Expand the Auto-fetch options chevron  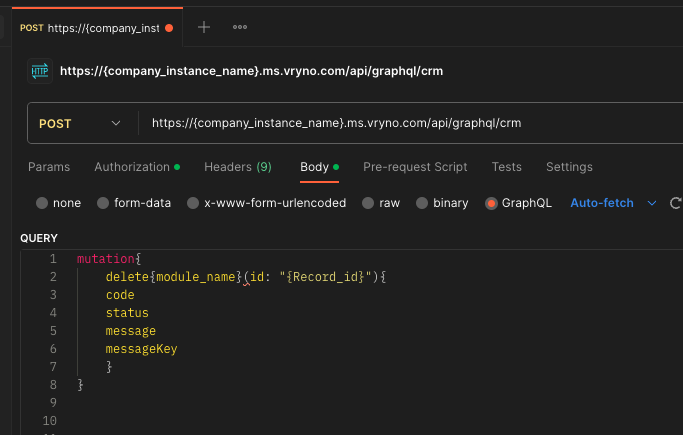[652, 203]
